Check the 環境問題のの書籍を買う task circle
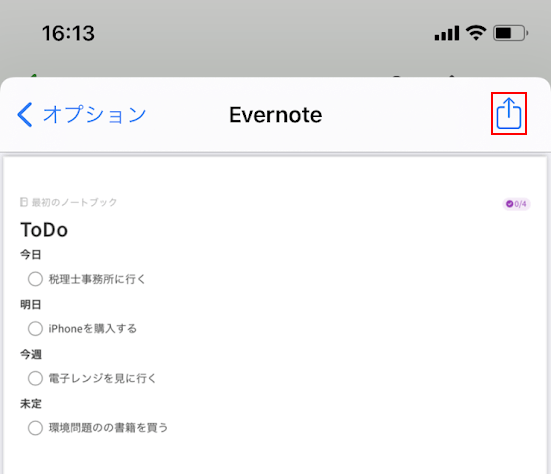The width and height of the screenshot is (551, 474). pyautogui.click(x=35, y=428)
